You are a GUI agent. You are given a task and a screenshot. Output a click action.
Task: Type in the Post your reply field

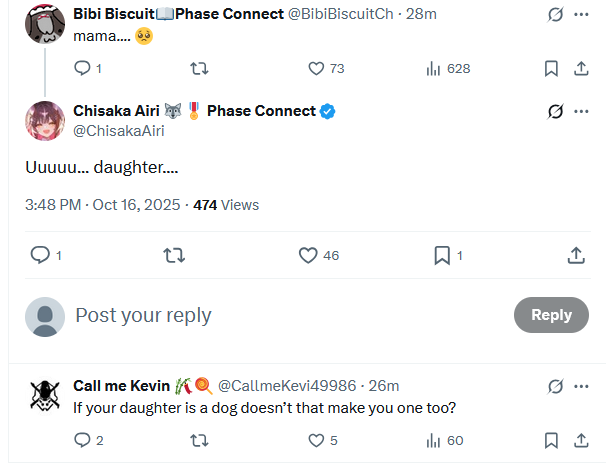[x=280, y=315]
